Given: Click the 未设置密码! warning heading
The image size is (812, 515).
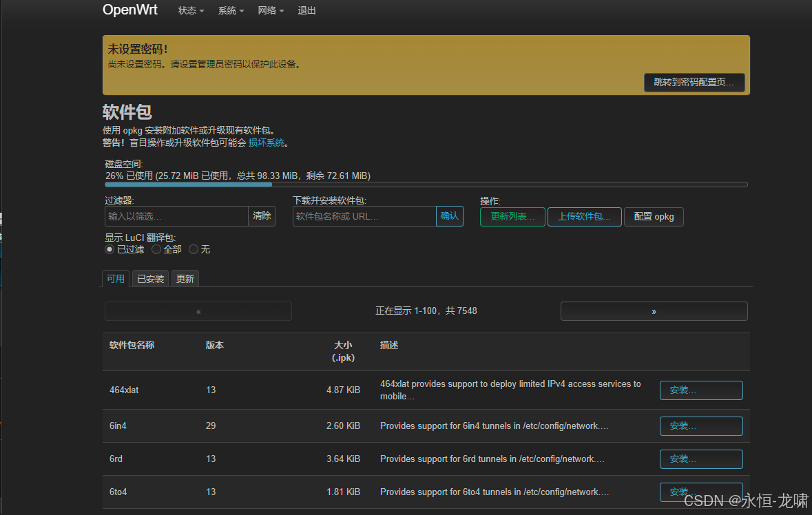Looking at the screenshot, I should pyautogui.click(x=138, y=49).
